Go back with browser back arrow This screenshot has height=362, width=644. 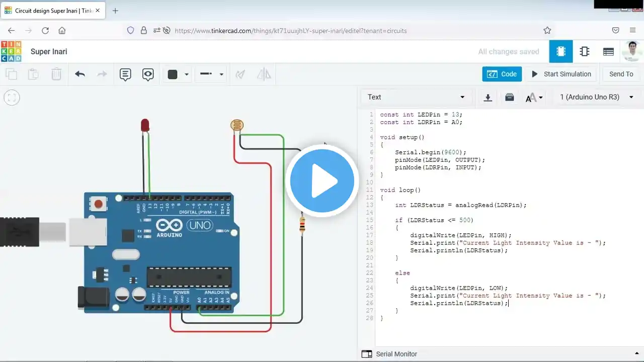point(11,31)
